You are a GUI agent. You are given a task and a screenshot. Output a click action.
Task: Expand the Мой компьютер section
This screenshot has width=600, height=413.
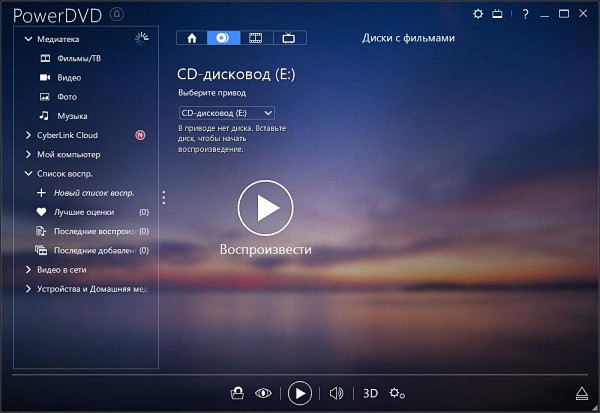coord(28,154)
